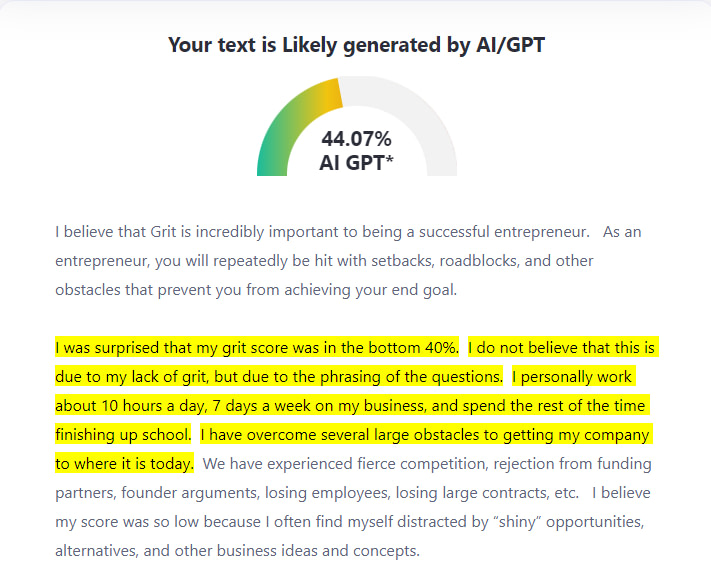Click highlighted text "to where it is today."
Viewport: 711px width, 573px height.
point(124,464)
